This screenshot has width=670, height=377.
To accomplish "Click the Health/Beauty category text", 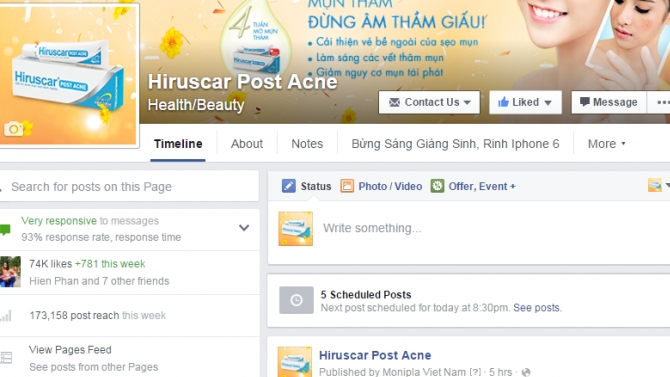I will 196,105.
